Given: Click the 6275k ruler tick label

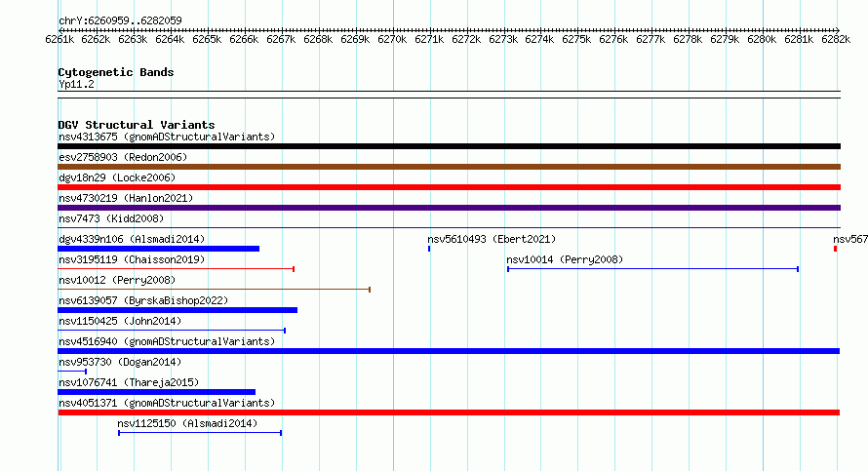Looking at the screenshot, I should [576, 39].
